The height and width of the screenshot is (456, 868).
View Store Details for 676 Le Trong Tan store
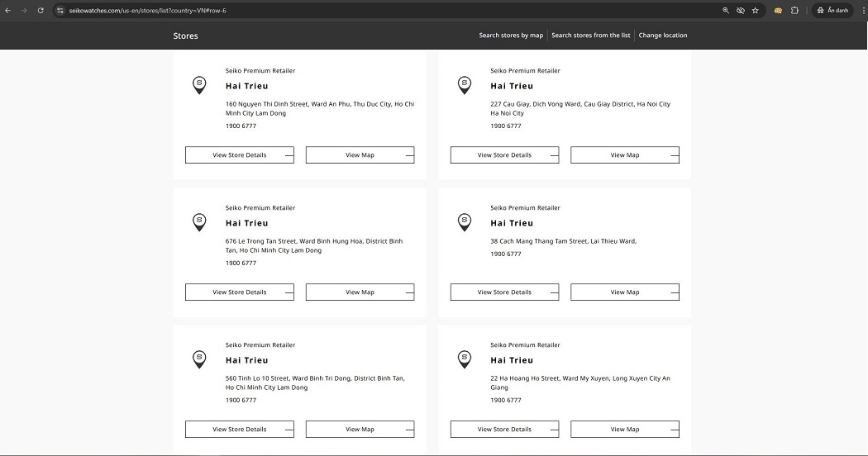240,292
